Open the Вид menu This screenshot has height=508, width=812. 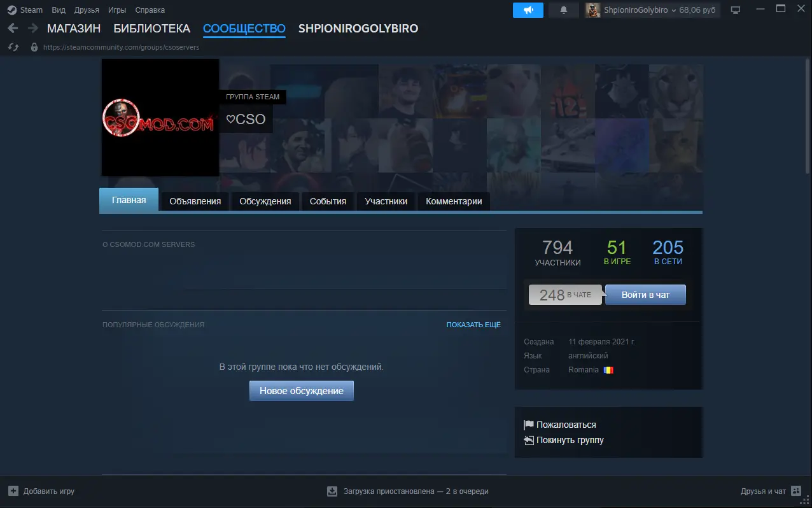click(59, 10)
